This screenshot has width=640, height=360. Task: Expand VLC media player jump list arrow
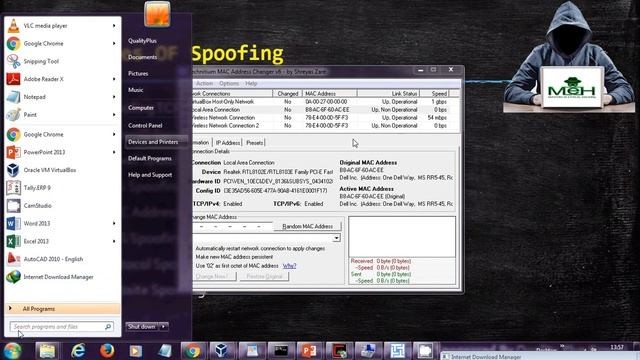(114, 26)
